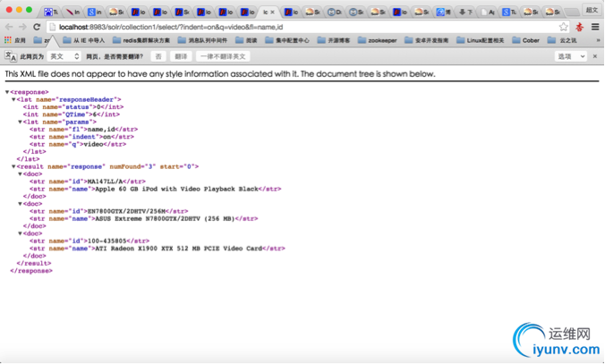Screen dimensions: 605x364
Task: Click the page icon in address bar
Action: coord(53,27)
